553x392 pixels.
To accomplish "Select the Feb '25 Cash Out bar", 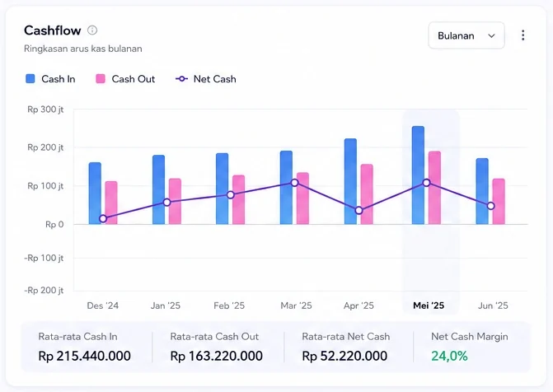I will [x=238, y=199].
